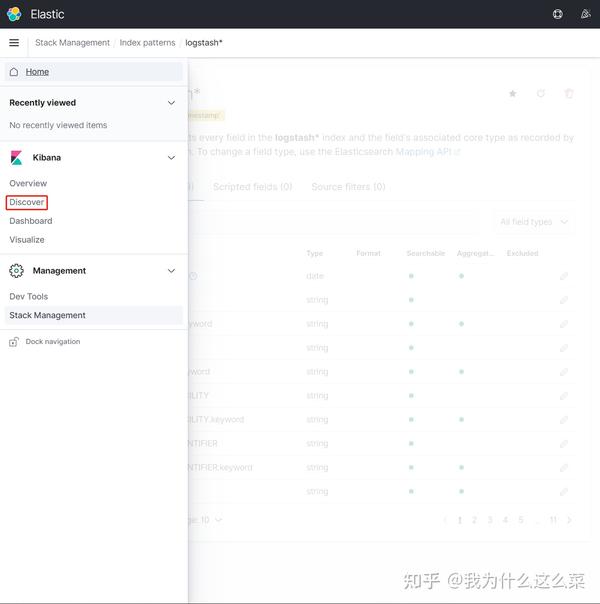This screenshot has width=600, height=604.
Task: Open the help lifebuoy icon
Action: coord(557,14)
